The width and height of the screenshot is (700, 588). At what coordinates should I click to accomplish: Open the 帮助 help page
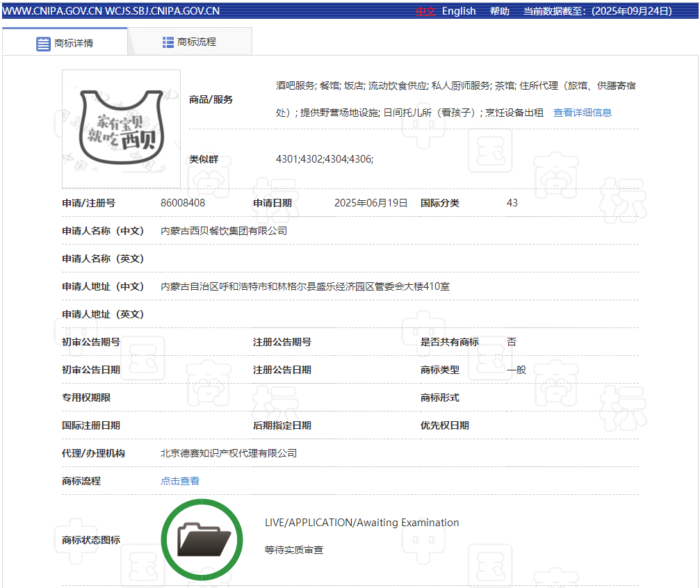pos(499,11)
